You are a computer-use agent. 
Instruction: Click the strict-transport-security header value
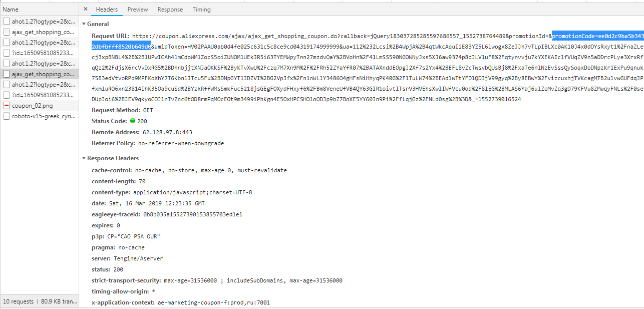(x=253, y=280)
